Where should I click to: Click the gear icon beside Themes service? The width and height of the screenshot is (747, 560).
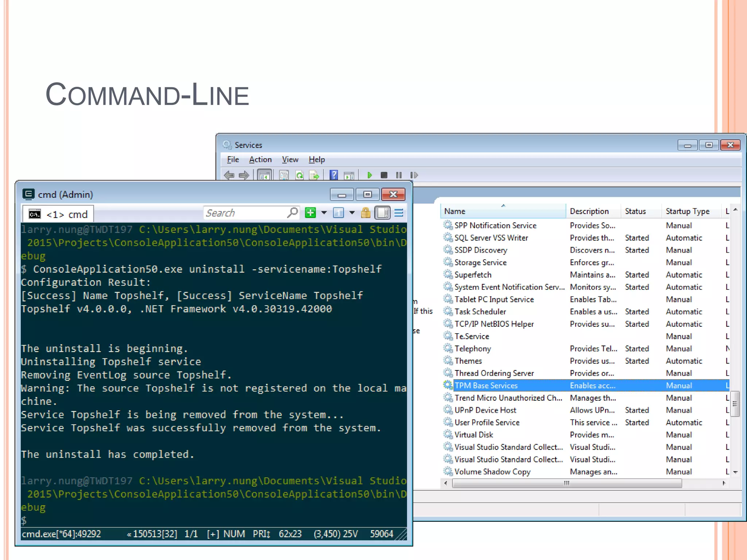click(448, 361)
